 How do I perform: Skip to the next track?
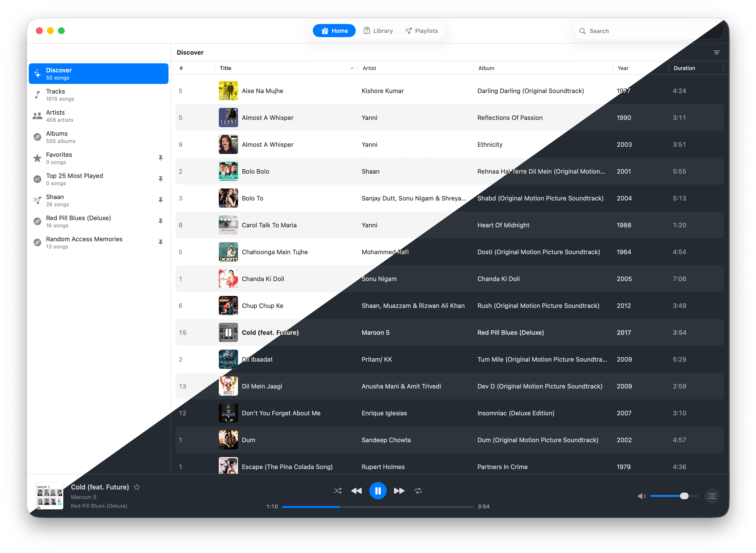399,491
